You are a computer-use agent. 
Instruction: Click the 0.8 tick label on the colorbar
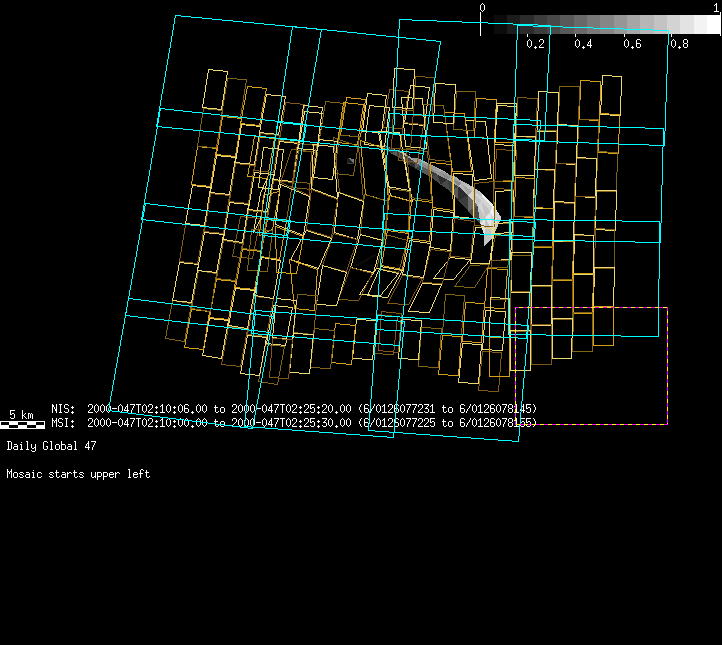679,44
